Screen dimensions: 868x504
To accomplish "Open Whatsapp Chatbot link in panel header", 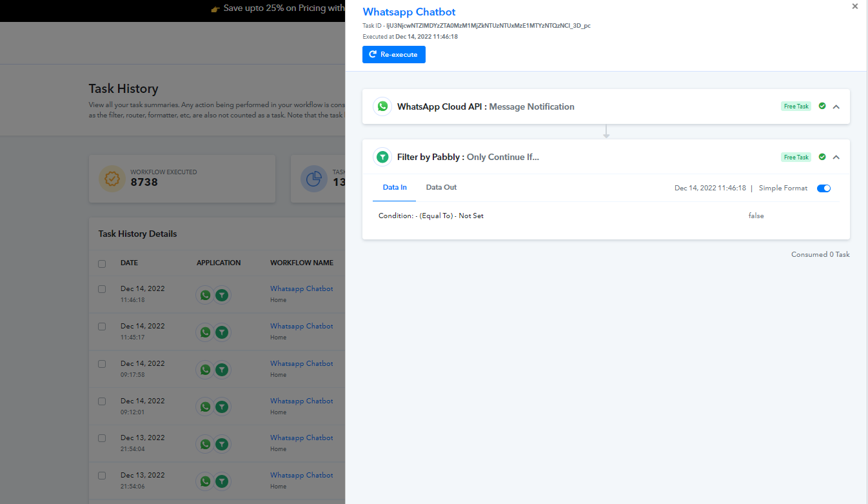I will 409,12.
